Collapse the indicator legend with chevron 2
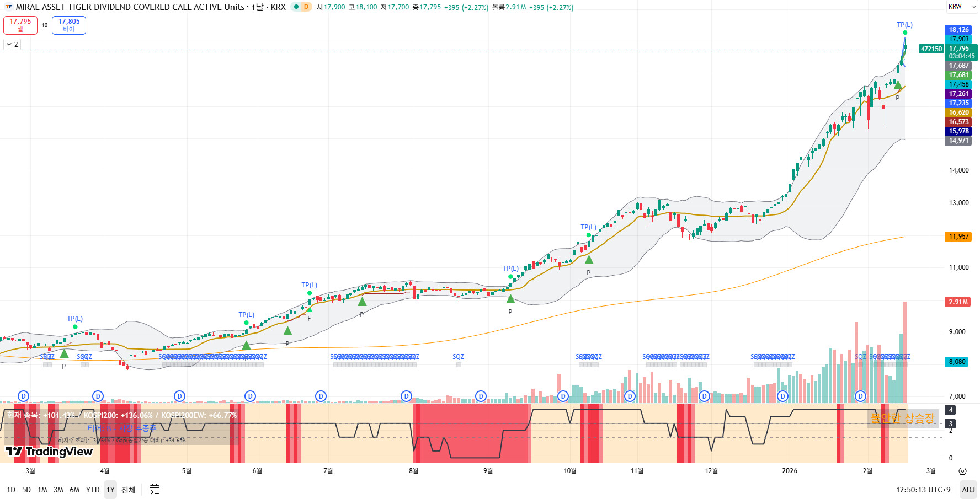 pos(12,44)
